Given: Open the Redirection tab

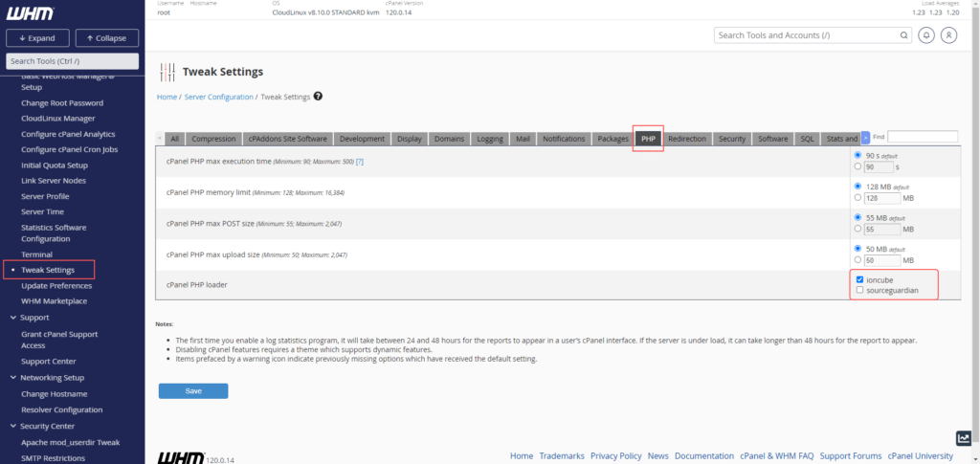Looking at the screenshot, I should click(x=687, y=139).
